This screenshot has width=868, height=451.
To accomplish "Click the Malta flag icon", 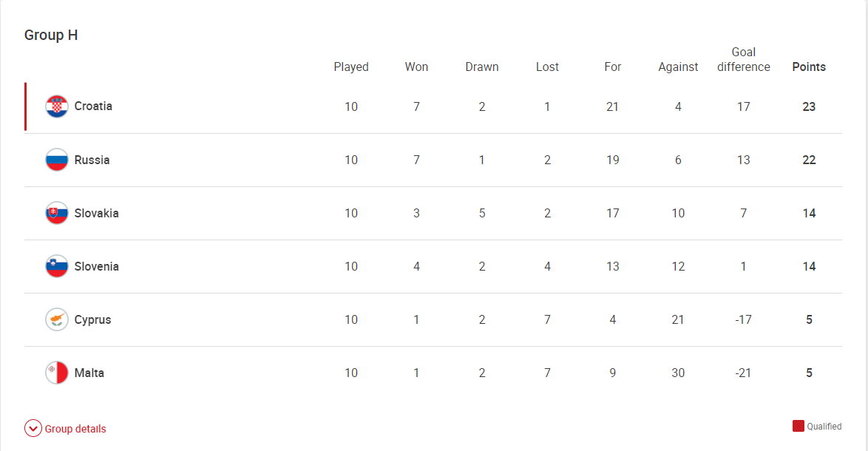I will click(56, 373).
